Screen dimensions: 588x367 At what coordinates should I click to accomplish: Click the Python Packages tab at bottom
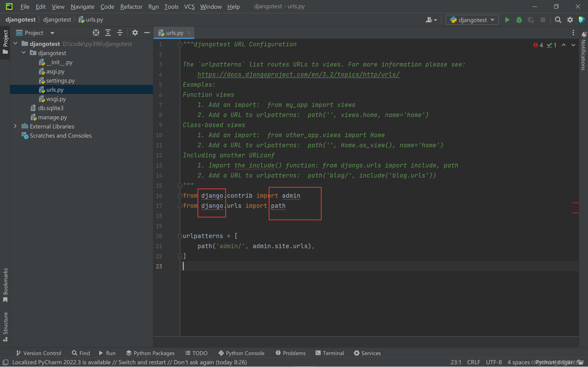[150, 353]
